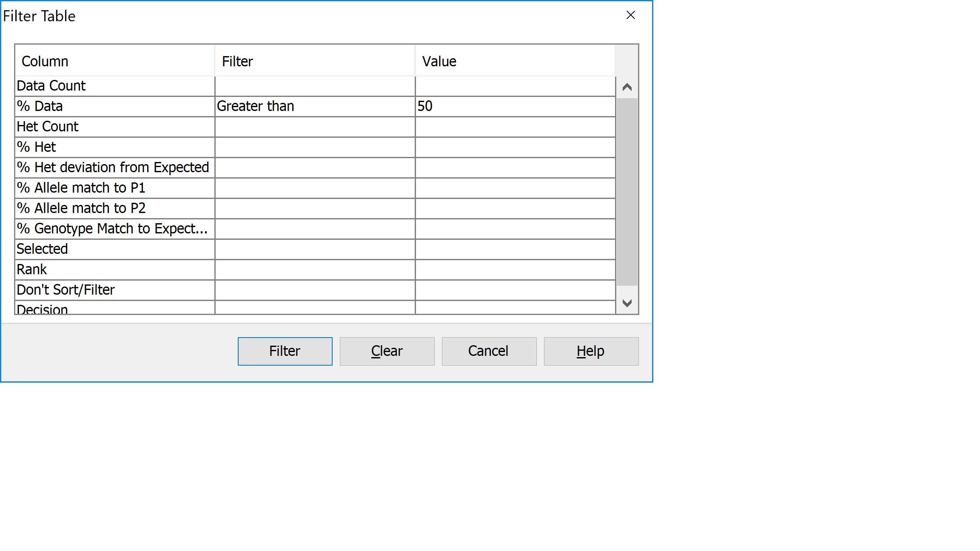This screenshot has width=980, height=551.
Task: Select the % Data row label
Action: pos(115,106)
